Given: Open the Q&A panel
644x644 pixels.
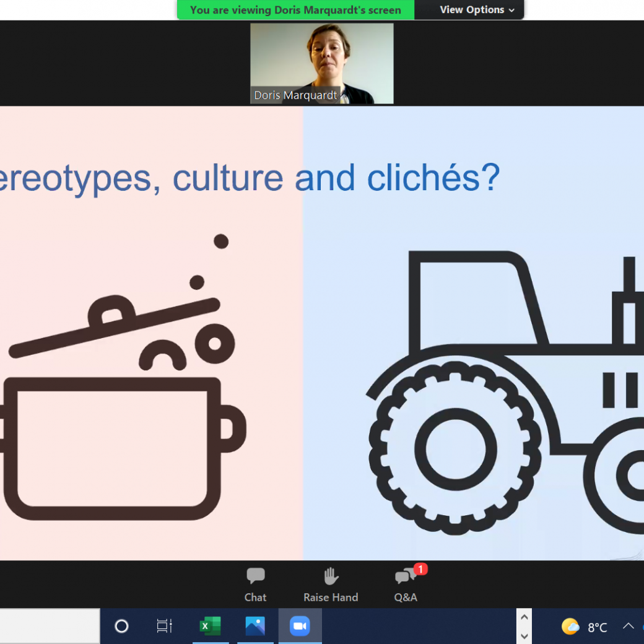Looking at the screenshot, I should click(x=406, y=585).
